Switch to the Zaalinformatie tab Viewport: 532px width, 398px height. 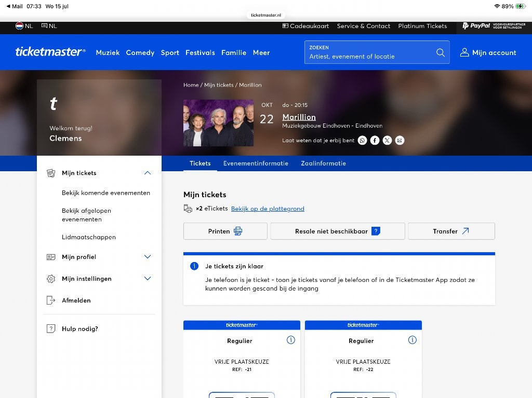[323, 163]
